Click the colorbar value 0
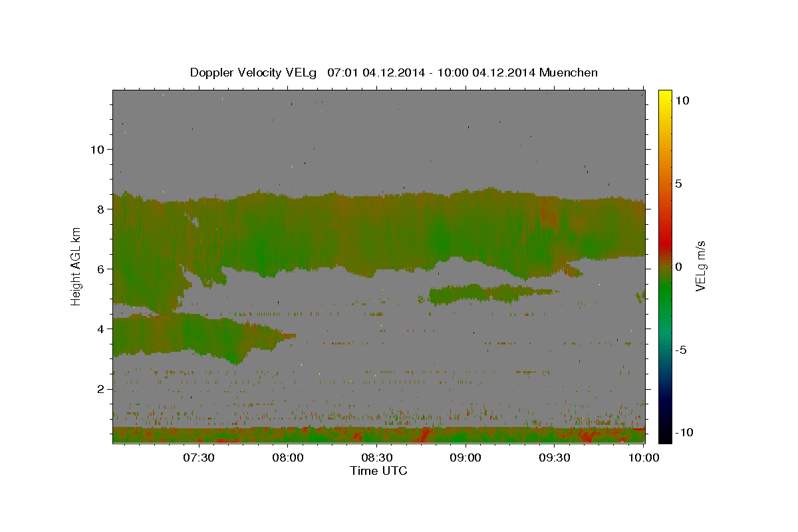 (680, 267)
